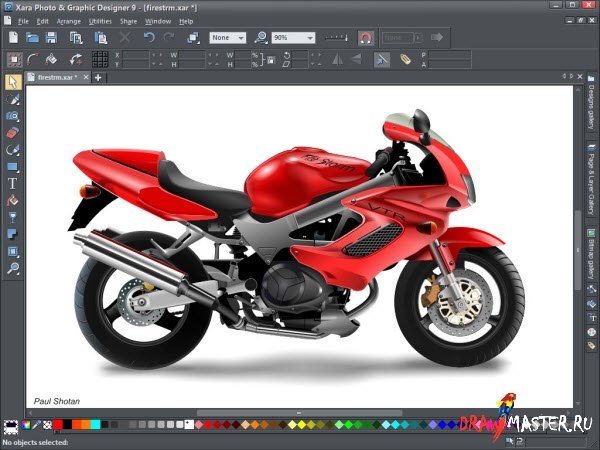Screen dimensions: 600x450
Task: Pick the red color swatch
Action: [x=58, y=425]
